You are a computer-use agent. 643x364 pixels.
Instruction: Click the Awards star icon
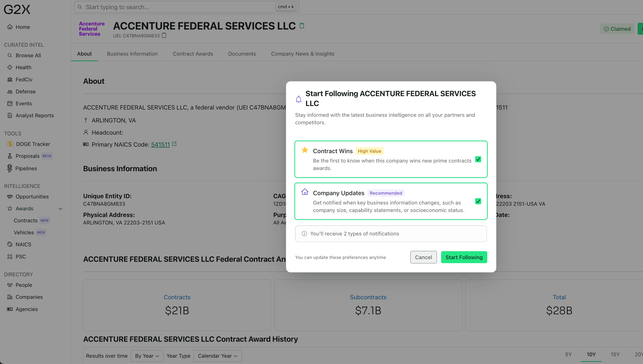pos(10,208)
